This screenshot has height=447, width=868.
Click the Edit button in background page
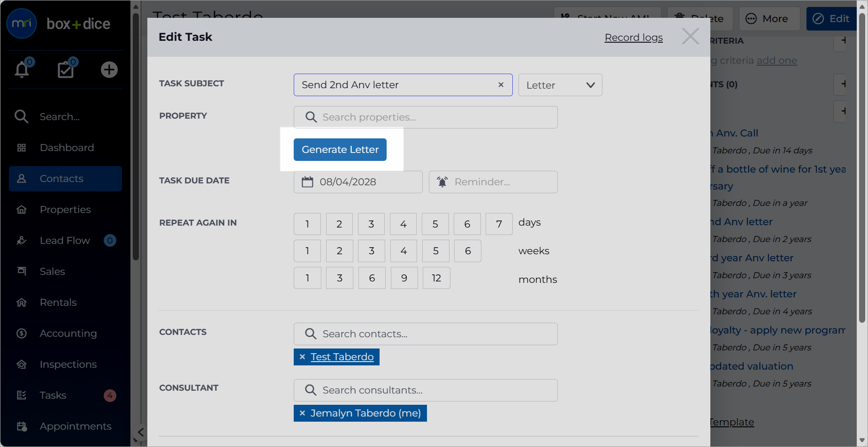[832, 19]
